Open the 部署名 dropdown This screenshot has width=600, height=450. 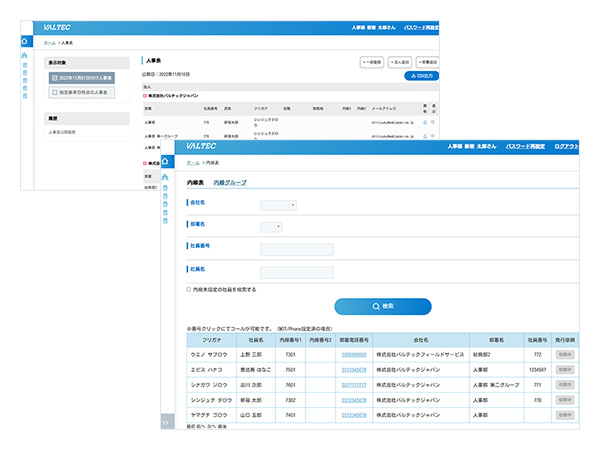coord(271,227)
